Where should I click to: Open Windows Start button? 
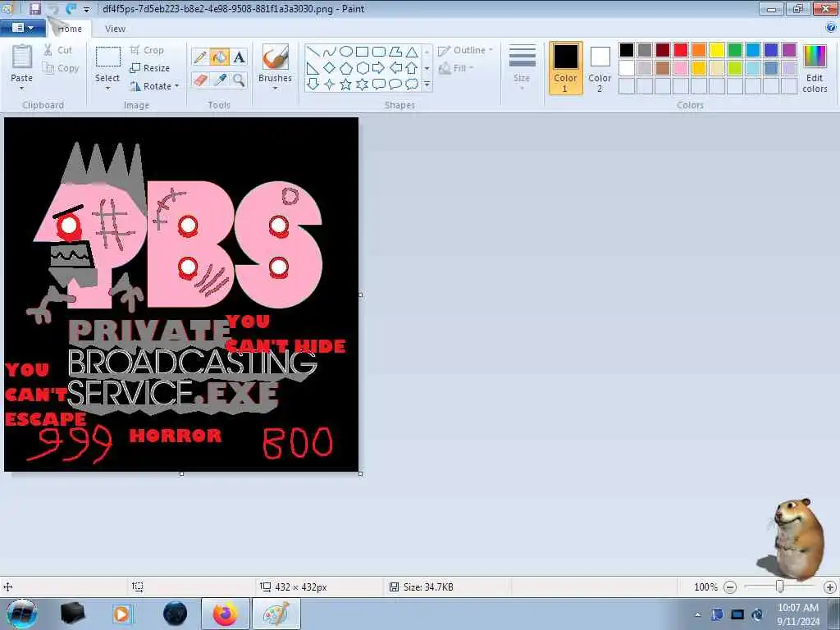[x=21, y=614]
